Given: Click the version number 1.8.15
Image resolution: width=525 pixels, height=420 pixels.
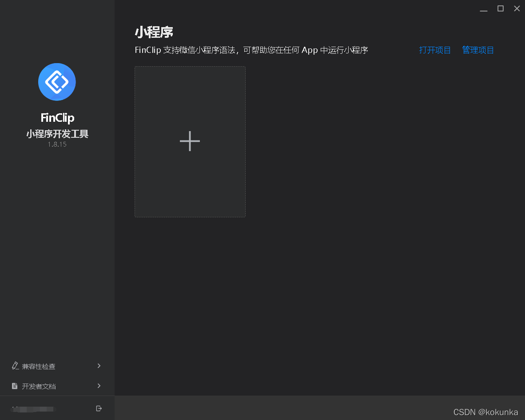Looking at the screenshot, I should point(57,144).
